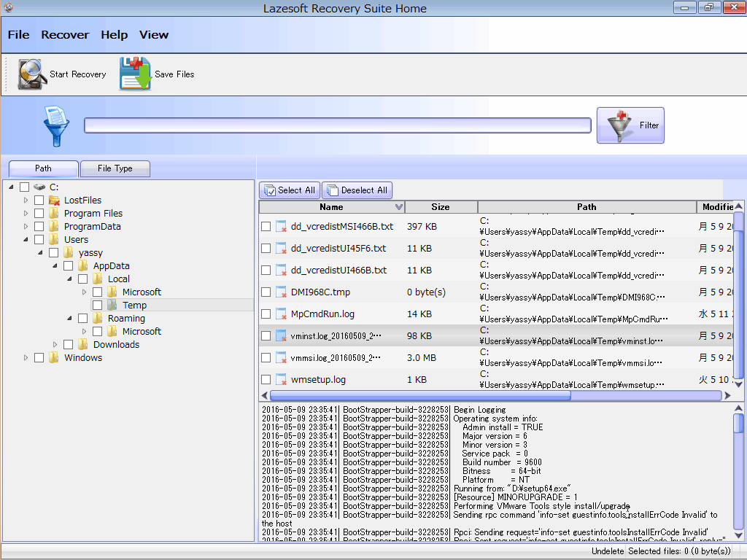Screen dimensions: 747x560
Task: Check the box for wmsetup.log
Action: pyautogui.click(x=266, y=380)
